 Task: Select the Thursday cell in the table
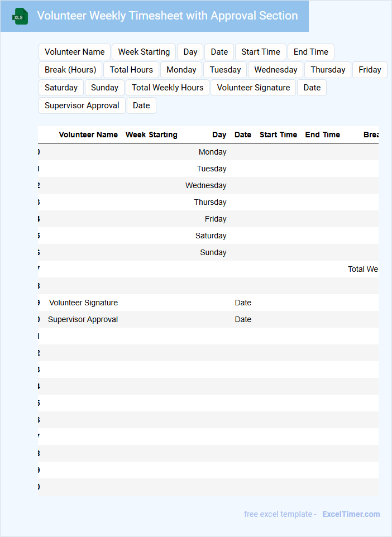click(x=210, y=202)
